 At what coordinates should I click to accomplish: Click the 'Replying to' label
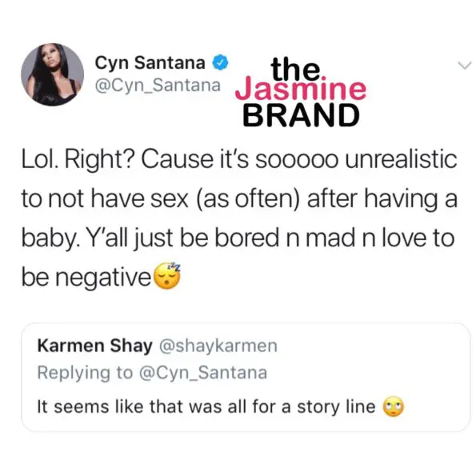85,373
